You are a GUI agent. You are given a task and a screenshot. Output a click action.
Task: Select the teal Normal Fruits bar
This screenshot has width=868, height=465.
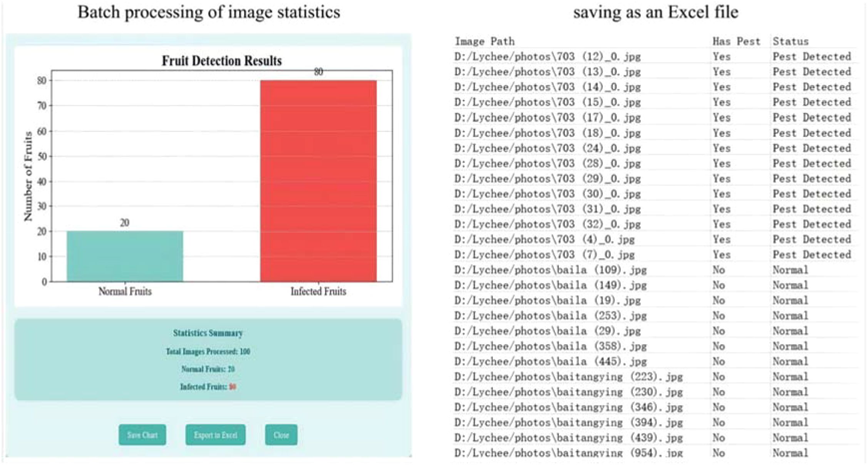[125, 256]
